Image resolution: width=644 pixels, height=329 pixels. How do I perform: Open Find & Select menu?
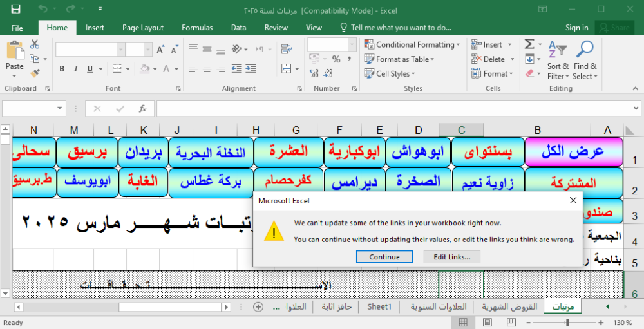pyautogui.click(x=585, y=60)
